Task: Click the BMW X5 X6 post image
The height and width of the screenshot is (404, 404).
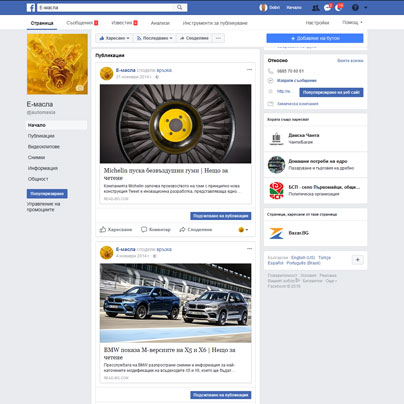Action: coord(176,303)
